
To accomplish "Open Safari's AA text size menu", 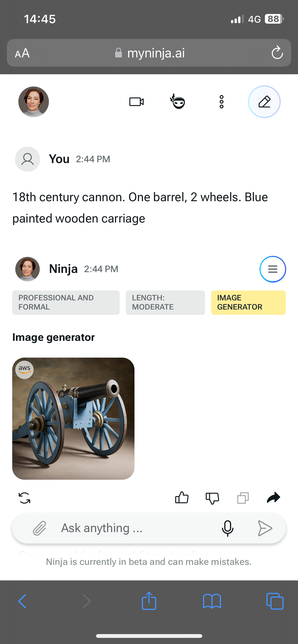I will (22, 53).
